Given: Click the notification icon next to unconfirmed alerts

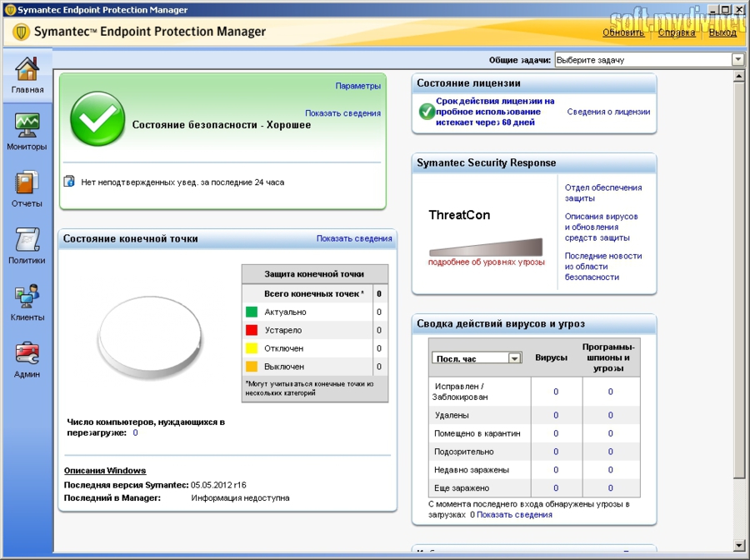Looking at the screenshot, I should point(69,182).
